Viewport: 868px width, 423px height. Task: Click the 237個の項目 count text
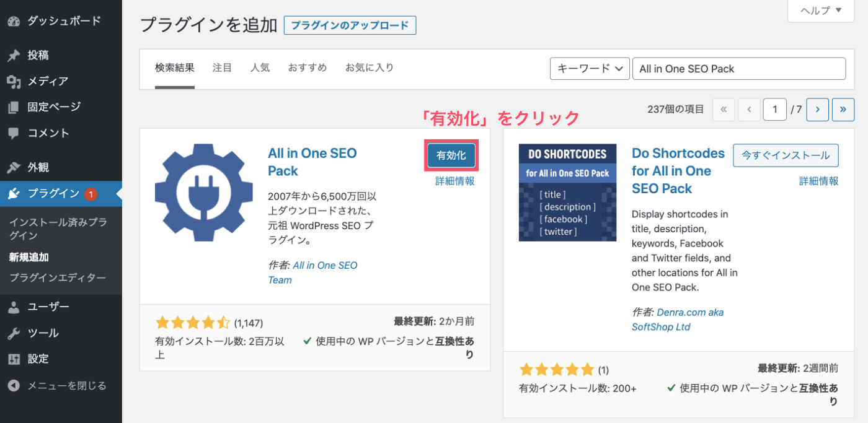tap(676, 110)
